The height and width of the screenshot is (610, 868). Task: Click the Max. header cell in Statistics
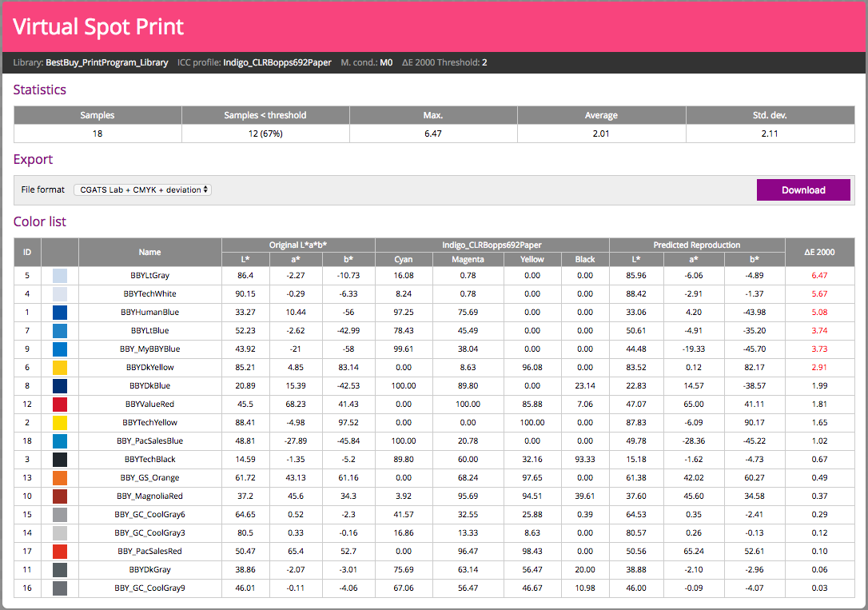pyautogui.click(x=433, y=115)
